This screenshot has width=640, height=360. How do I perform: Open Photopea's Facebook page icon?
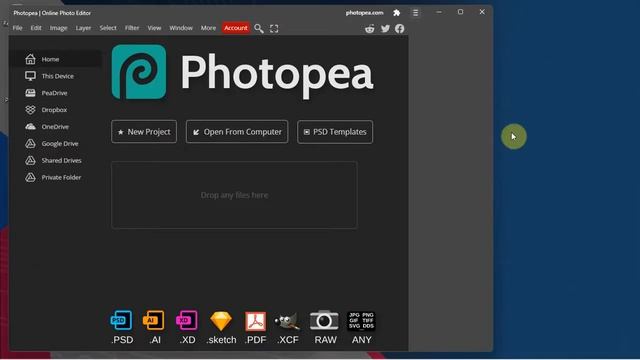pyautogui.click(x=400, y=29)
